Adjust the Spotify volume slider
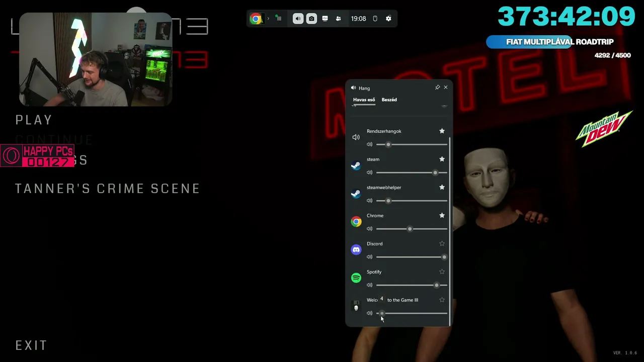Viewport: 644px width, 362px height. 412,285
